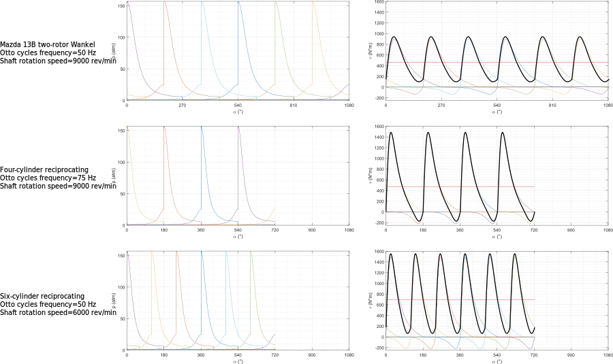
Task: Select the purple peak in the top-right plot
Action: [x=394, y=43]
